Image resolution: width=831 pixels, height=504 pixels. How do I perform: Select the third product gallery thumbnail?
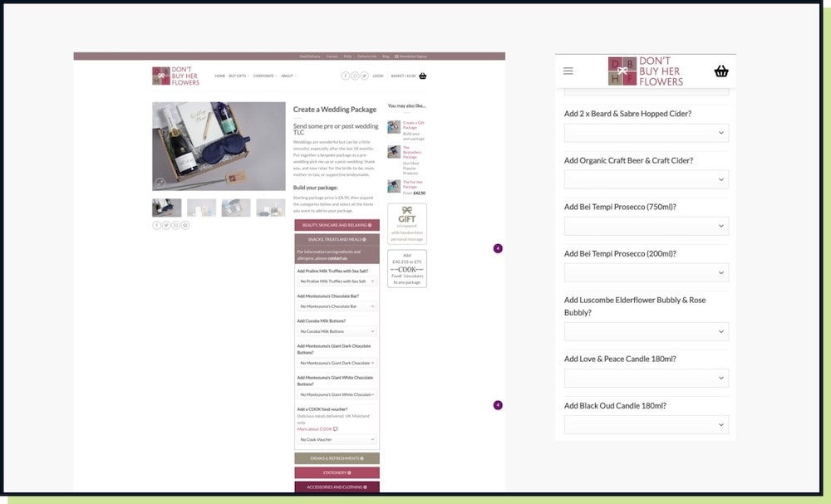(x=236, y=208)
